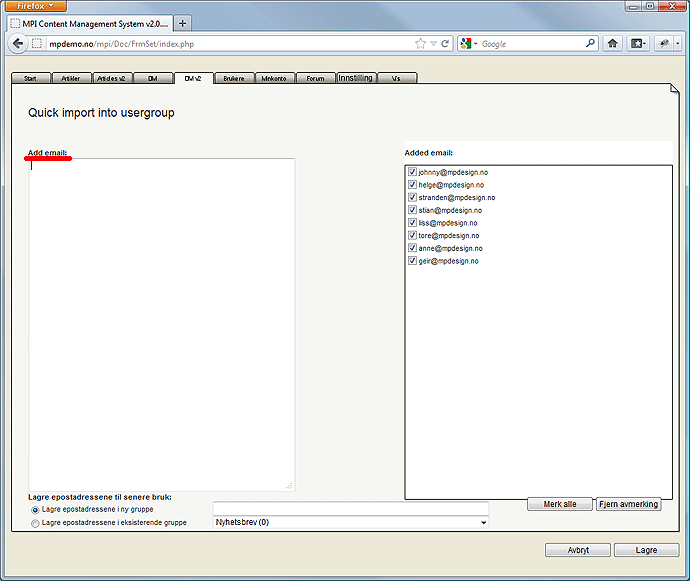Click the johnny@mpdesign.no email text
The height and width of the screenshot is (581, 690).
coord(453,173)
